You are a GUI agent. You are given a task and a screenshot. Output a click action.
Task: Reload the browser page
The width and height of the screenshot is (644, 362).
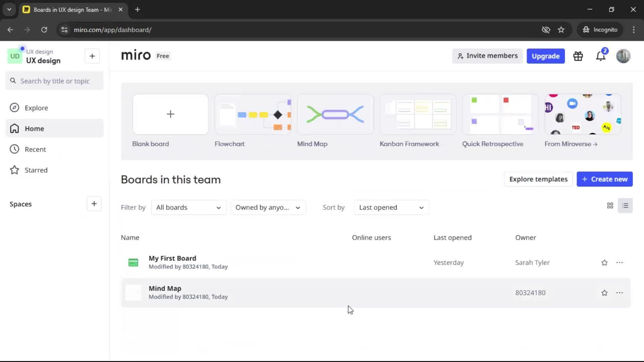tap(44, 30)
